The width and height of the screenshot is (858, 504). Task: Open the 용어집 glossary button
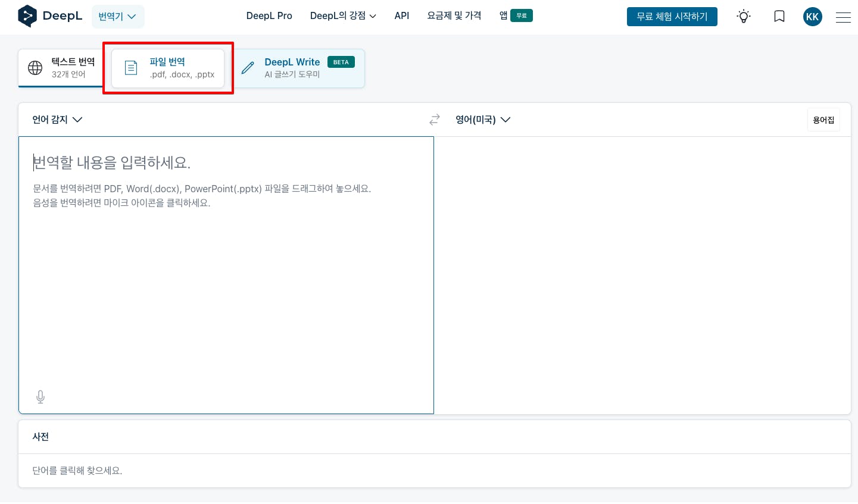[823, 120]
